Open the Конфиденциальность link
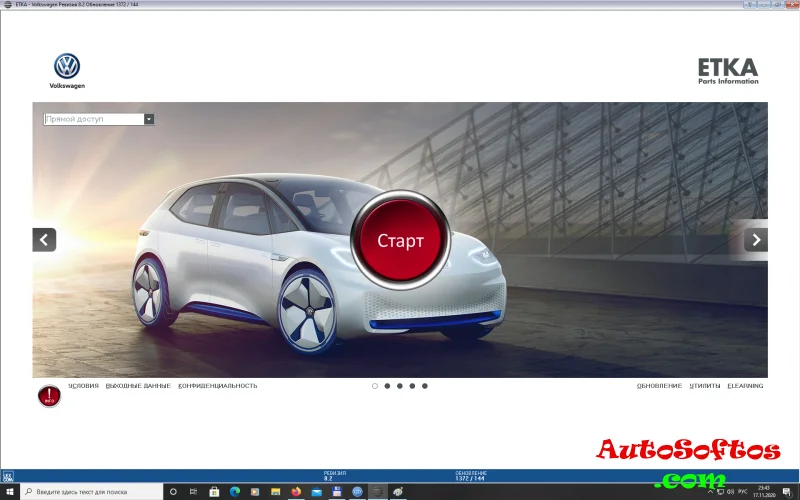Screen dimensions: 800x500 point(218,386)
